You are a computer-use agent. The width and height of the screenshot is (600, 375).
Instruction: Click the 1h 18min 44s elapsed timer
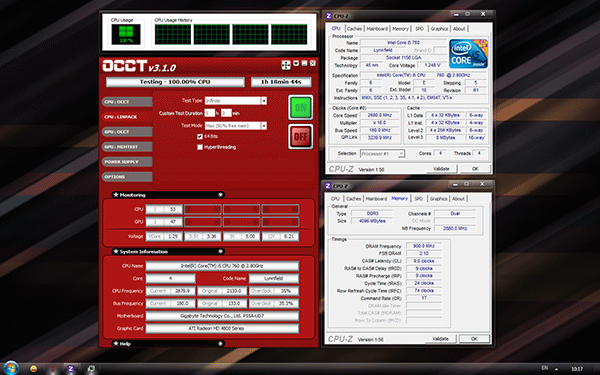(x=281, y=82)
